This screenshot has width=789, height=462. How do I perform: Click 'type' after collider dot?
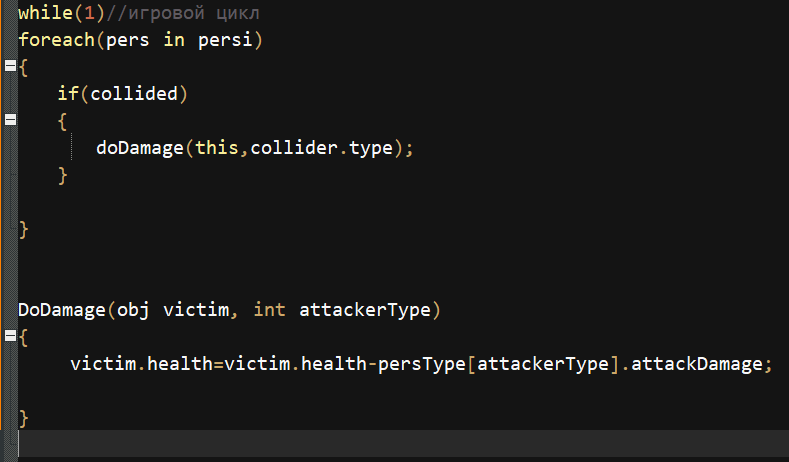coord(370,148)
